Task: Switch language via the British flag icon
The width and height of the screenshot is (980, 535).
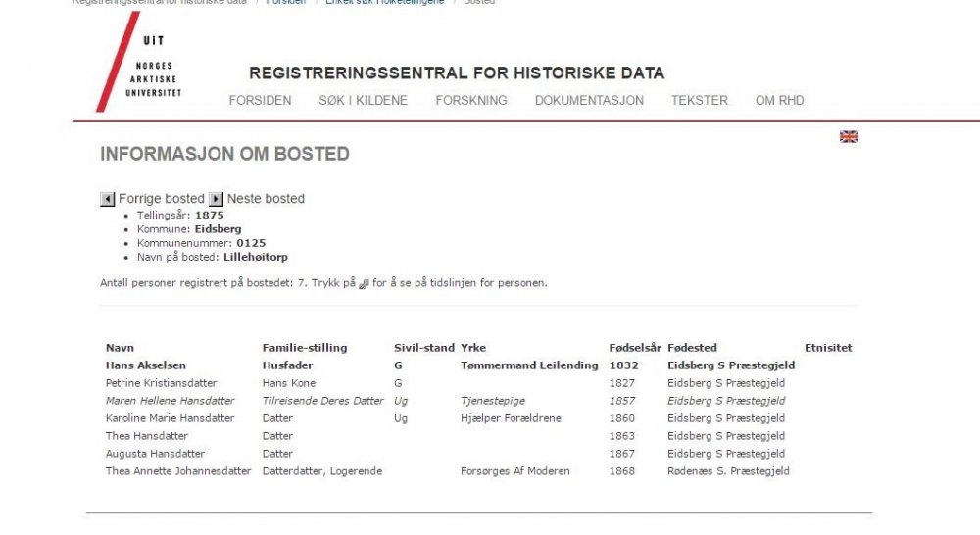Action: coord(849,137)
